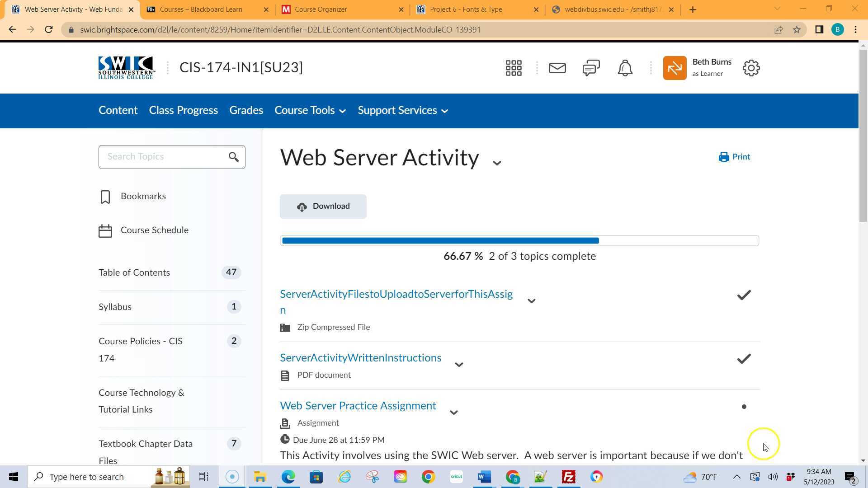Open the Web Server Practice Assignment link
868x488 pixels.
pyautogui.click(x=358, y=406)
